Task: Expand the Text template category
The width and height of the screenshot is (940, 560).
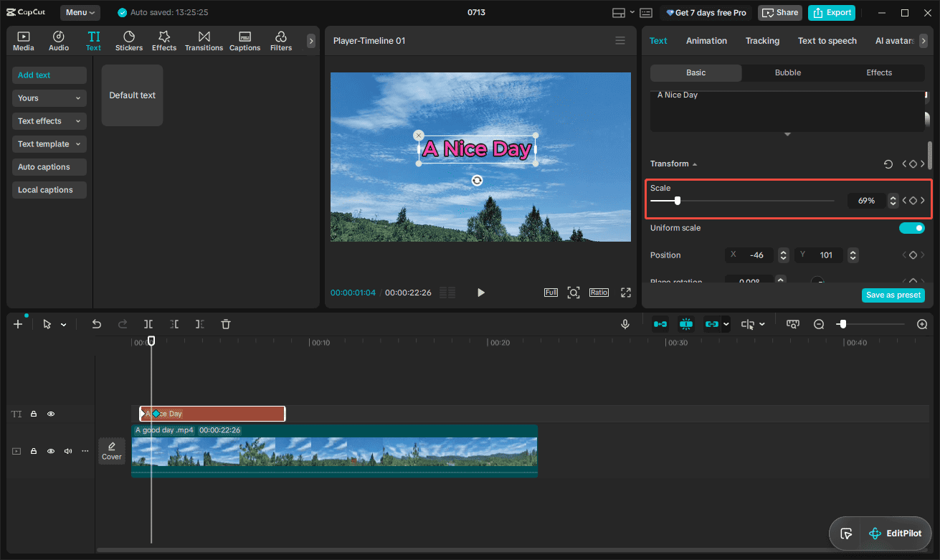Action: [49, 144]
